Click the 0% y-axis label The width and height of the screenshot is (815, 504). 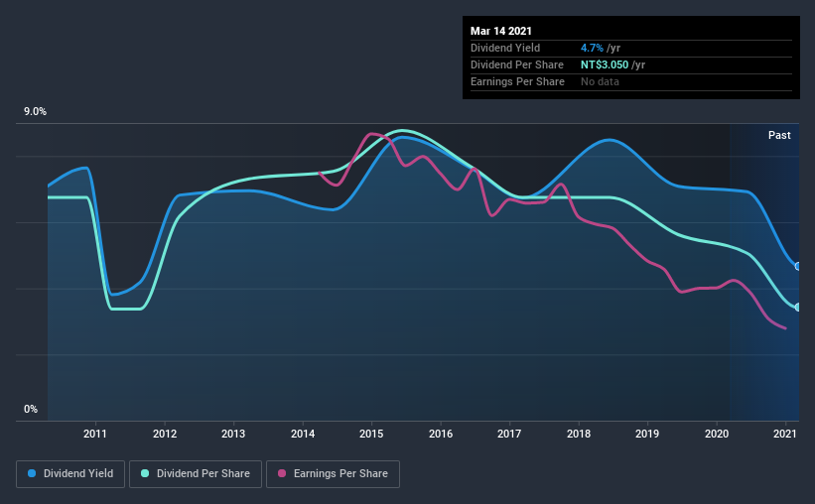(x=31, y=410)
